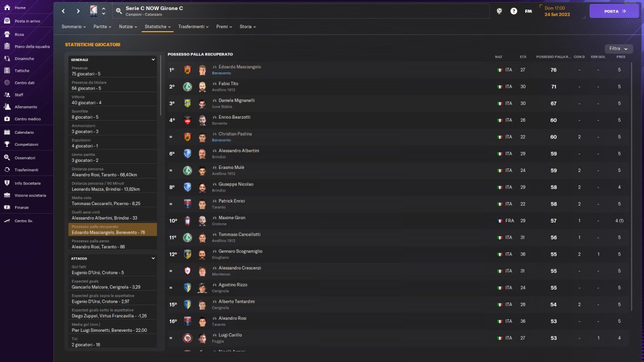This screenshot has height=362, width=644.
Task: Select the Gol fatti statistic
Action: tap(113, 270)
